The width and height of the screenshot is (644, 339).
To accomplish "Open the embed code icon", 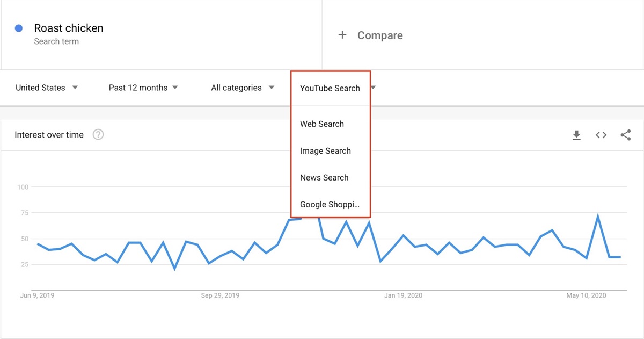I will pos(601,135).
